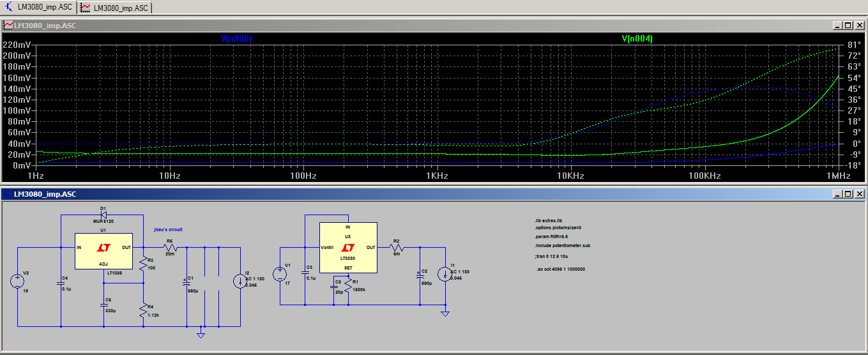The image size is (868, 355).
Task: Click the -18° phase axis label
Action: click(x=853, y=166)
